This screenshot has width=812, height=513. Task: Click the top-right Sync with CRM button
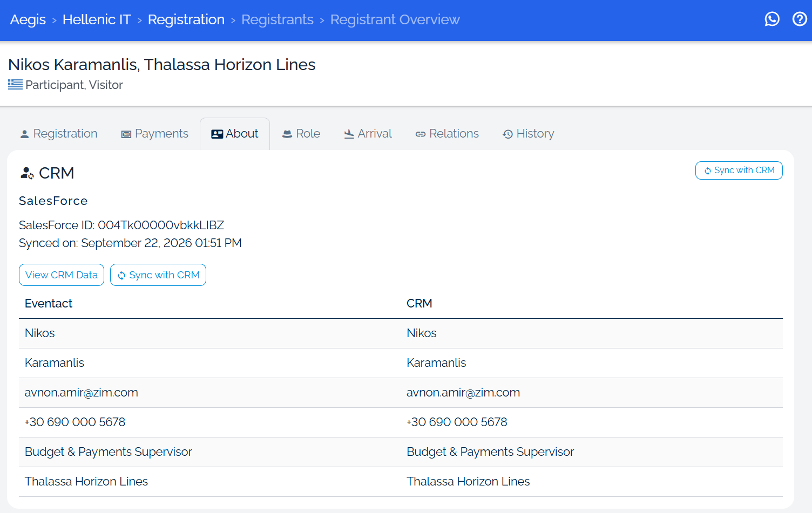tap(739, 170)
